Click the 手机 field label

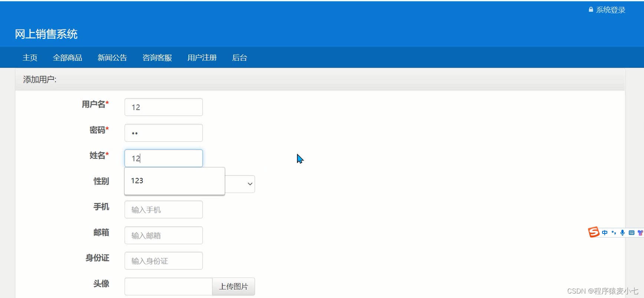click(101, 207)
